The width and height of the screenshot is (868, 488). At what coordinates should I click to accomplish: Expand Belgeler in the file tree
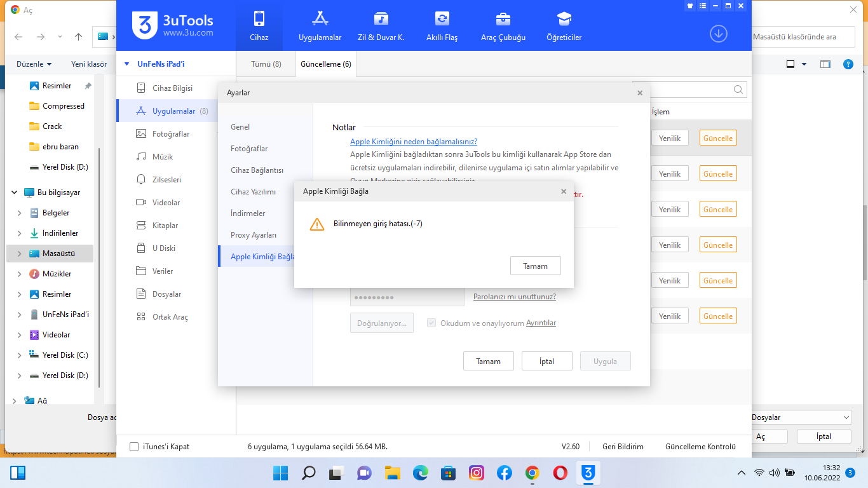20,213
